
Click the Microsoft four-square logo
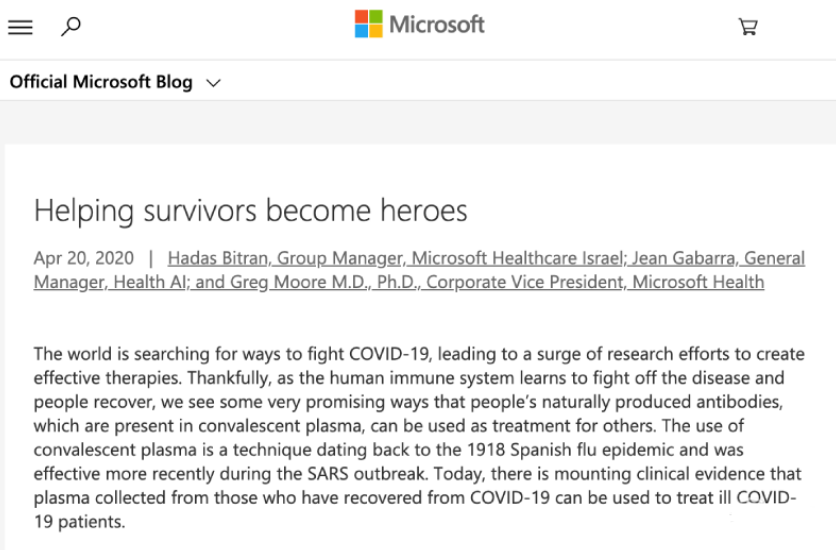click(x=368, y=24)
